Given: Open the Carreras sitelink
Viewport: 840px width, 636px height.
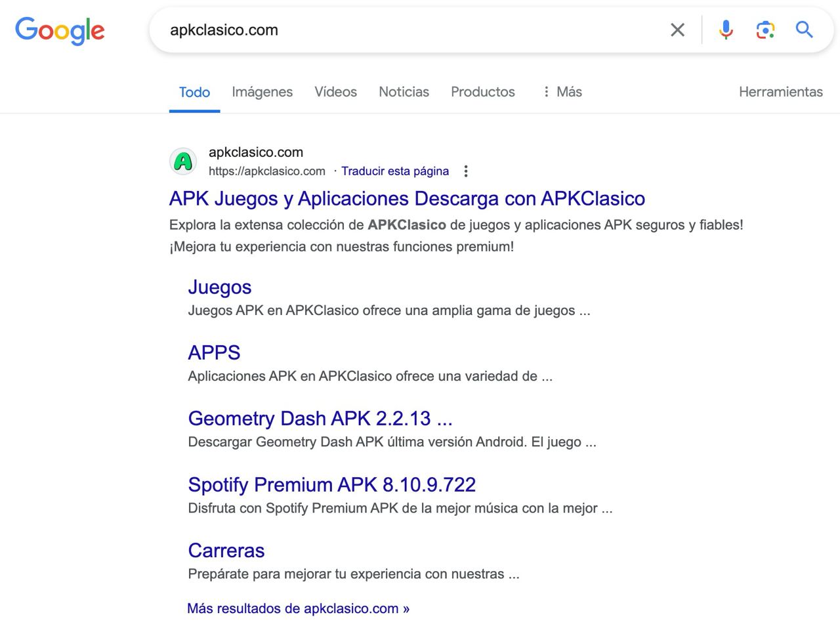Looking at the screenshot, I should click(x=226, y=550).
